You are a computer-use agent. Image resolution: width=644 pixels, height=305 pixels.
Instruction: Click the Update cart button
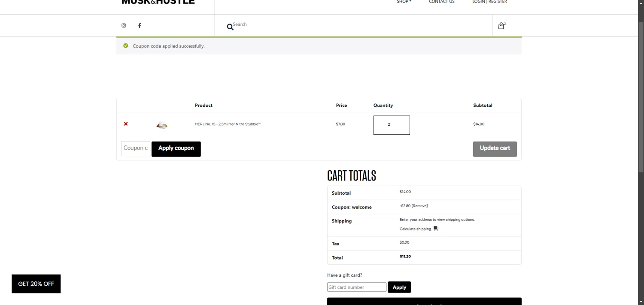(x=495, y=149)
